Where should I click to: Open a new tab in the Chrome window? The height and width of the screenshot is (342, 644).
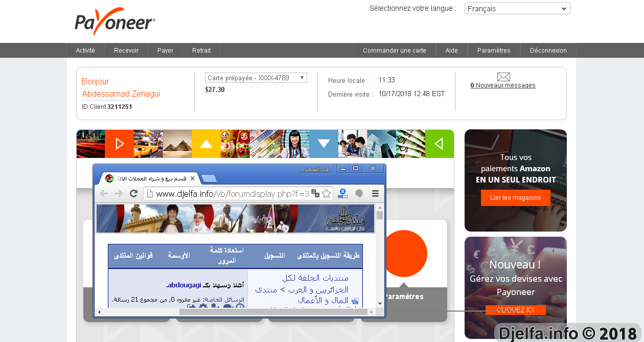coord(209,178)
